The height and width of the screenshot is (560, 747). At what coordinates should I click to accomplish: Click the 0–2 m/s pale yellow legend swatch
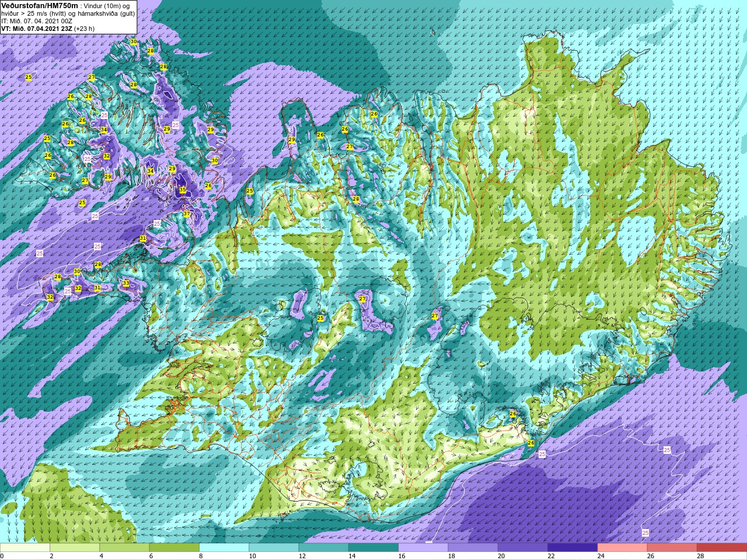(25, 548)
